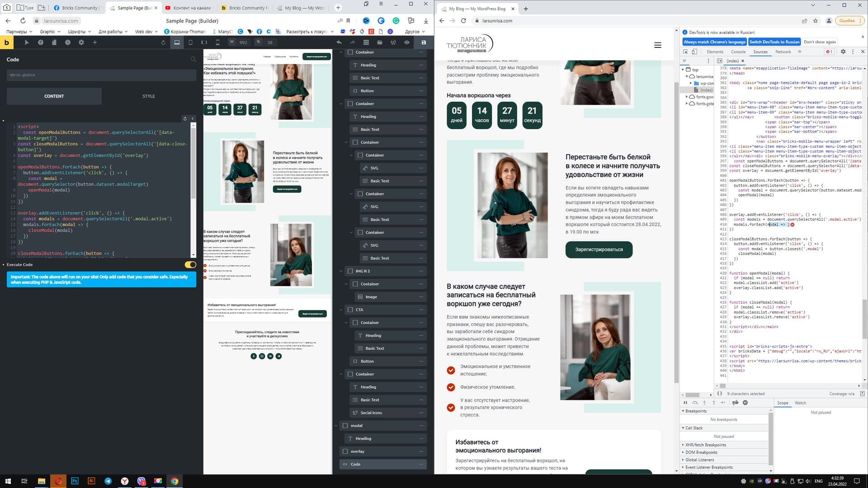The image size is (868, 488).
Task: Open the Bricks pages icon in the toolbar
Action: [54, 42]
